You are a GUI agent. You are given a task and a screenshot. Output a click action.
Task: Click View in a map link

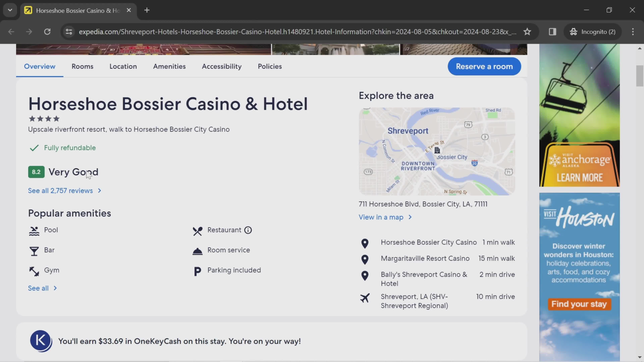click(x=385, y=217)
